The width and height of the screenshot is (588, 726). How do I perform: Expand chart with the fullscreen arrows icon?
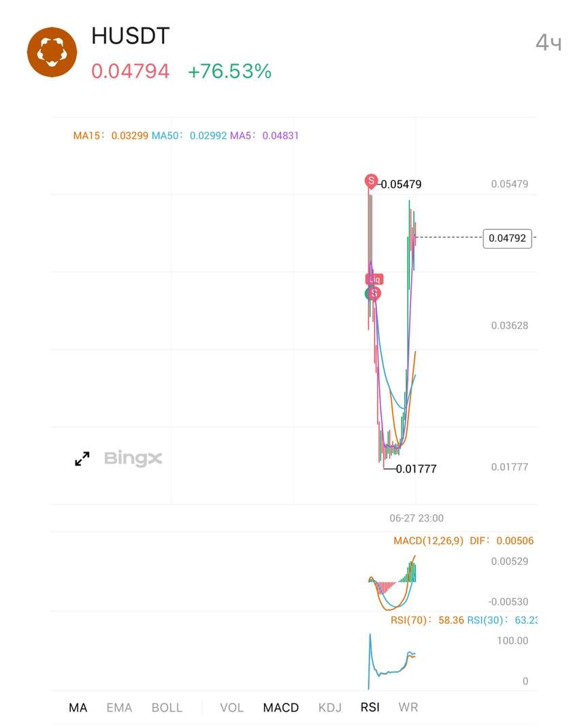82,458
